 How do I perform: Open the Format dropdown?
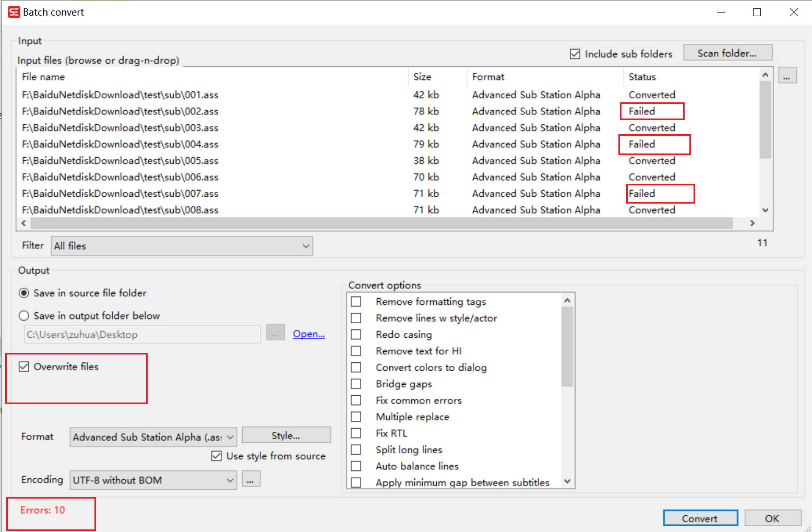click(x=230, y=436)
